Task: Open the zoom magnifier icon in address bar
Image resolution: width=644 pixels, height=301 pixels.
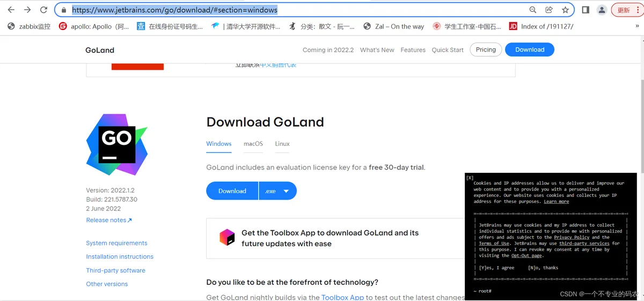Action: pos(533,10)
